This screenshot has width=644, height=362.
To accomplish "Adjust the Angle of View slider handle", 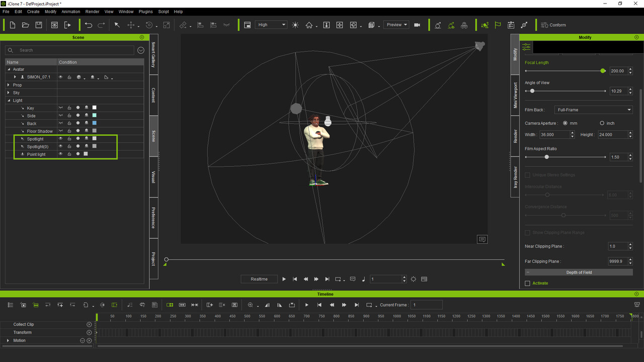I will point(532,91).
